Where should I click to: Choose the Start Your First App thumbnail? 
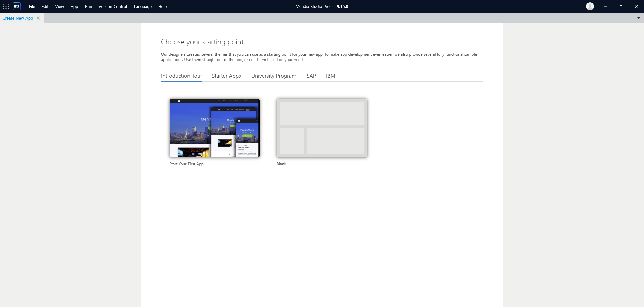(x=215, y=128)
